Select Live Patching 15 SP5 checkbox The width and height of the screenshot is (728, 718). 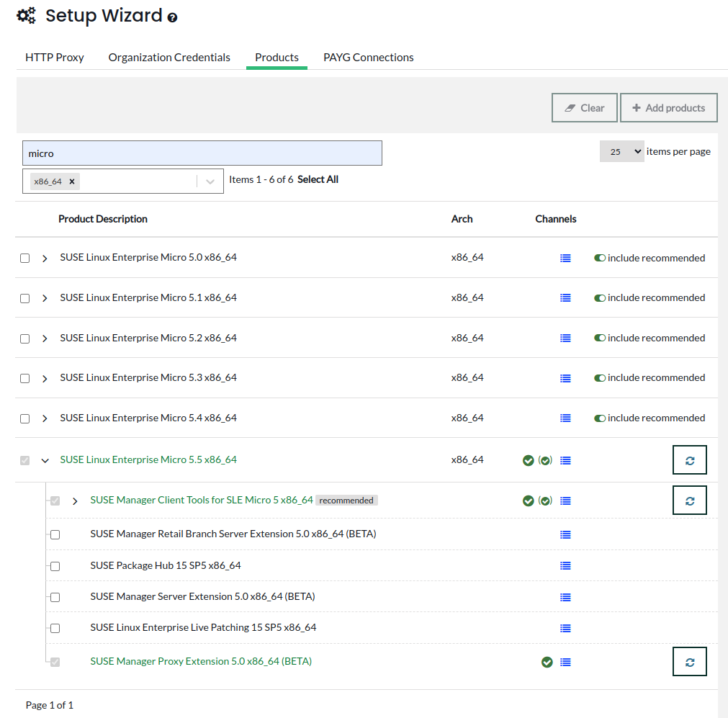[55, 629]
